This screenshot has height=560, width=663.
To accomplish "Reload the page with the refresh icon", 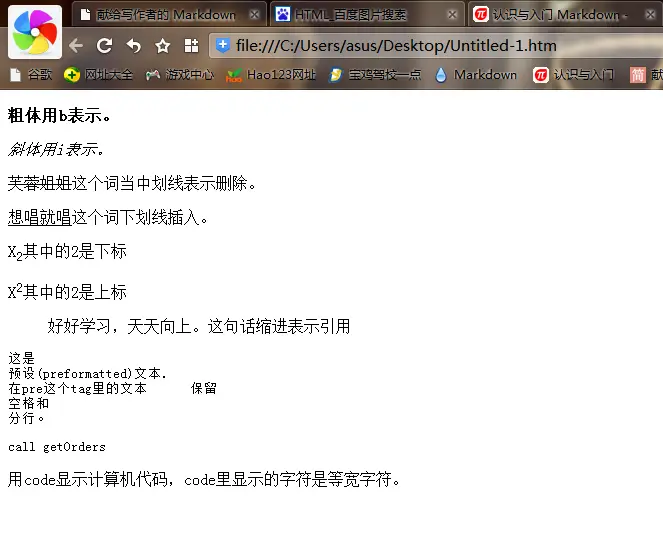I will pos(104,46).
